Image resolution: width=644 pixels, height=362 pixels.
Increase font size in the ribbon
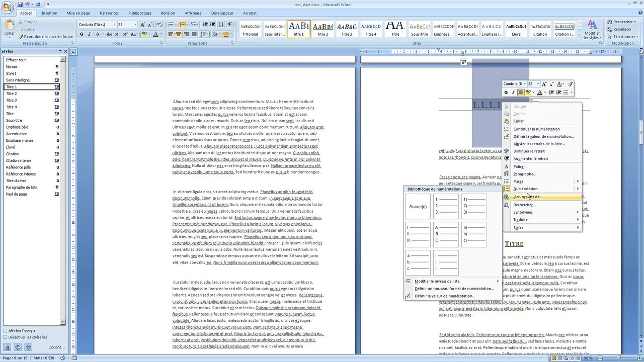(x=143, y=25)
